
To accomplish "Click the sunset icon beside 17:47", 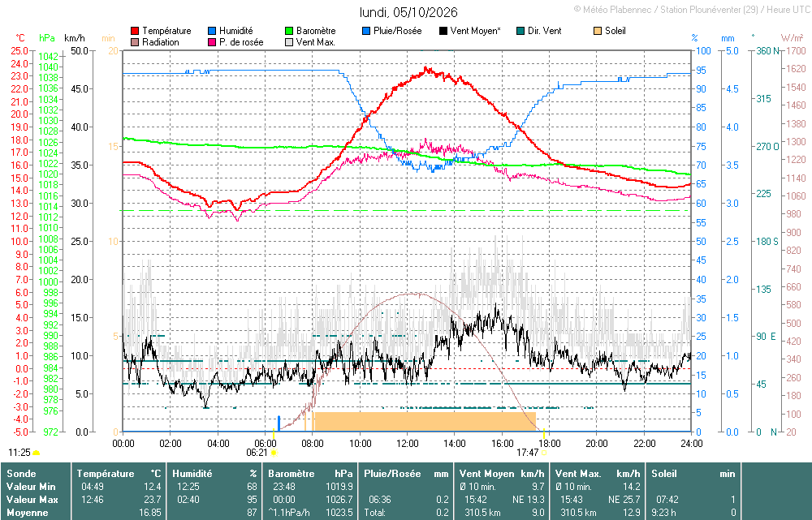I will 544,453.
